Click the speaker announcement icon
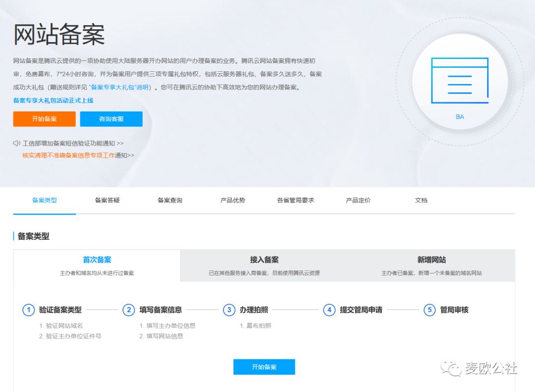 click(17, 143)
